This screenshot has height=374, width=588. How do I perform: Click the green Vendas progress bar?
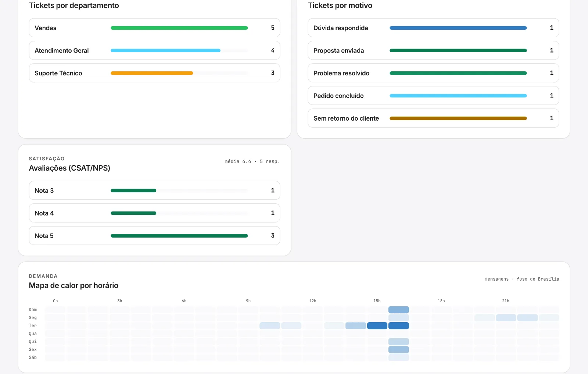click(x=179, y=28)
